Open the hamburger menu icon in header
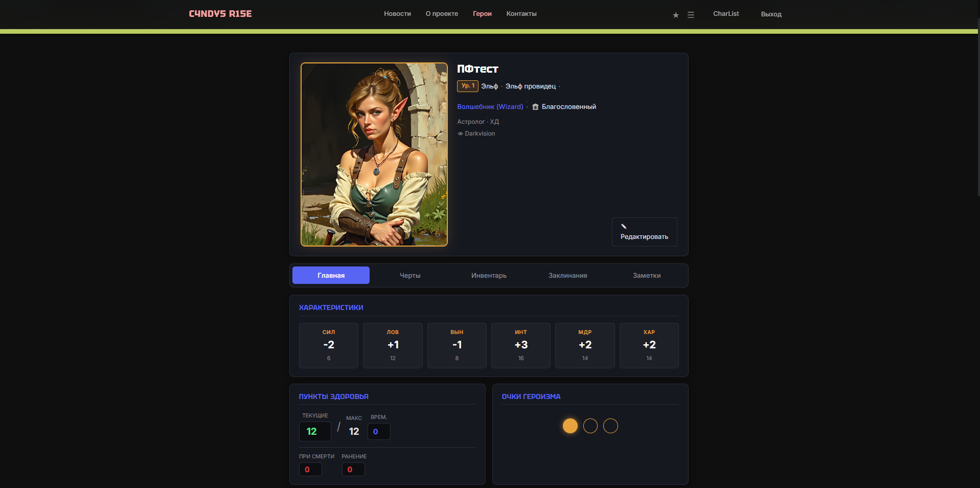 [691, 15]
